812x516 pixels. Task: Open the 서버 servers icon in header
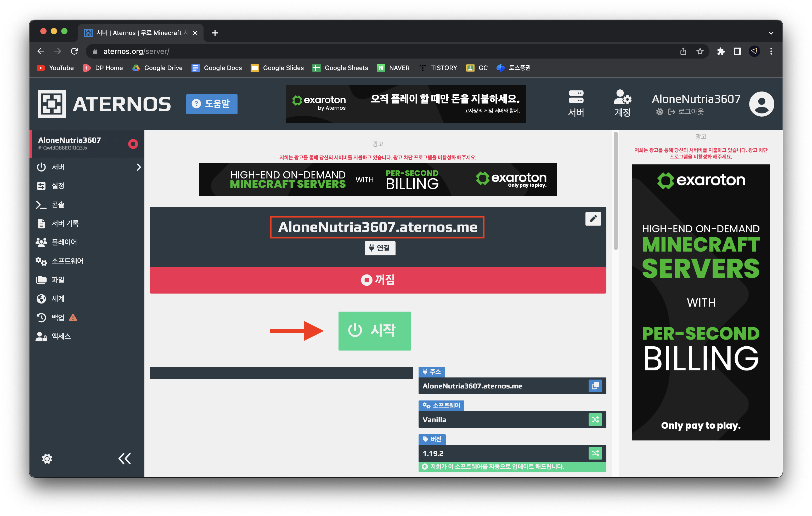click(x=576, y=103)
